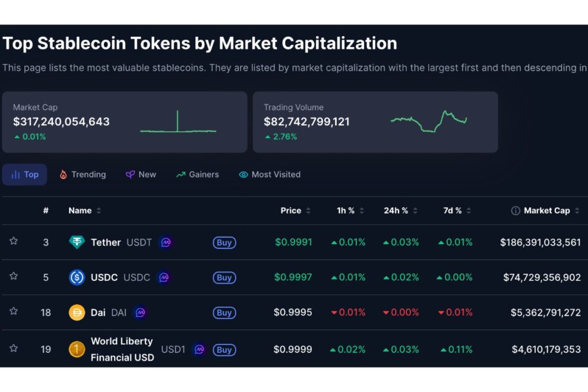Open the Trading Volume sparkline chart
Screen dimensions: 588x392
[429, 122]
